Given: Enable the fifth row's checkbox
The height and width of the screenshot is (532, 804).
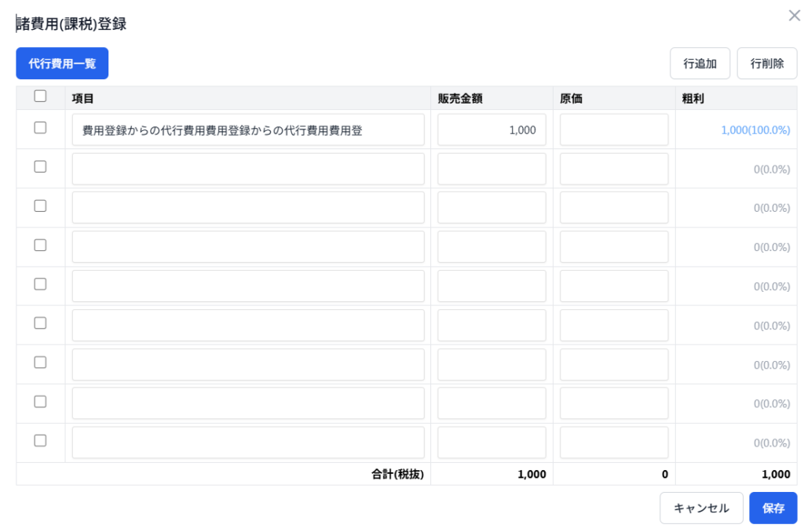Looking at the screenshot, I should point(40,284).
